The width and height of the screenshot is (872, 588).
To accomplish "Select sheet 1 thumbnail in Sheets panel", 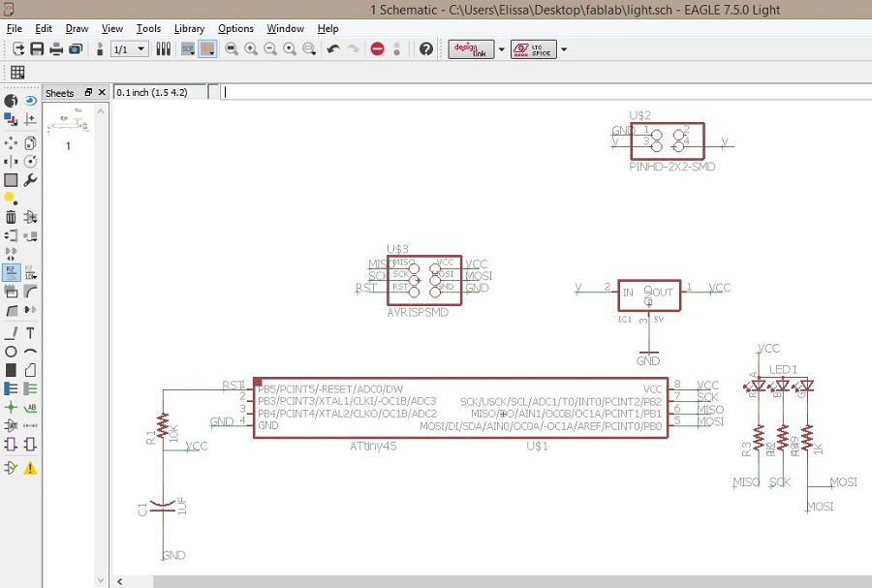I will coord(68,123).
